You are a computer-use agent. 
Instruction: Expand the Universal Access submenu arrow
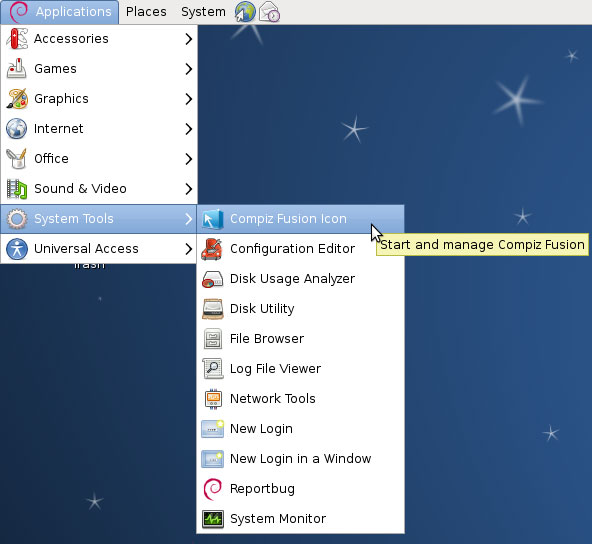tap(189, 248)
